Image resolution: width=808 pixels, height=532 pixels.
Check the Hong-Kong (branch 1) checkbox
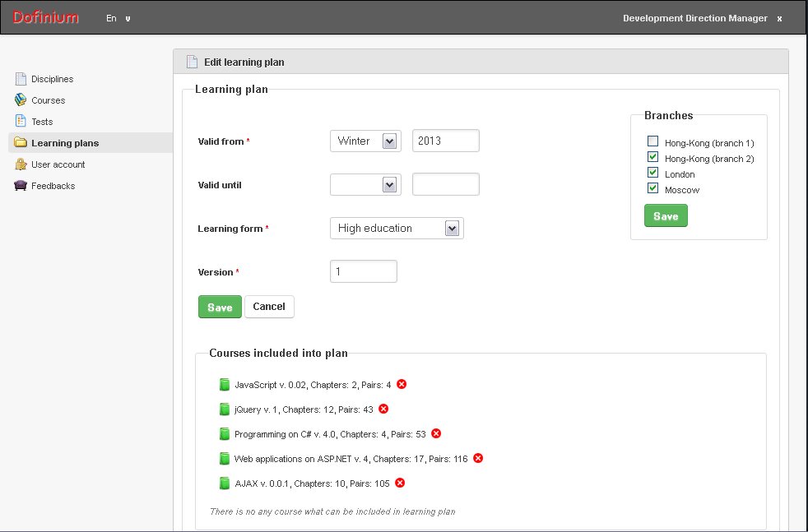tap(652, 141)
